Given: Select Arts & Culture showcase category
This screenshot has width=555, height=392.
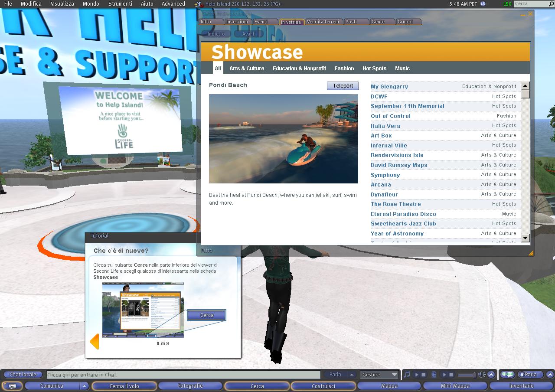Looking at the screenshot, I should click(247, 69).
